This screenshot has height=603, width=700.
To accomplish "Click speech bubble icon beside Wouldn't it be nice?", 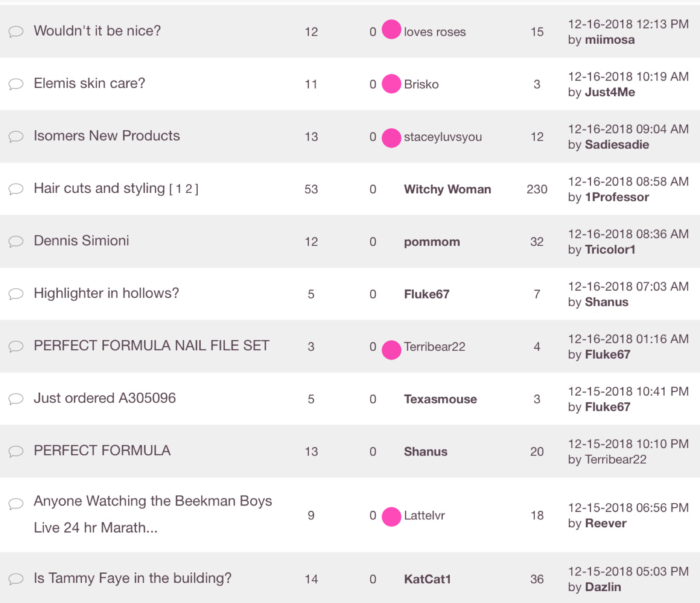I will [16, 31].
